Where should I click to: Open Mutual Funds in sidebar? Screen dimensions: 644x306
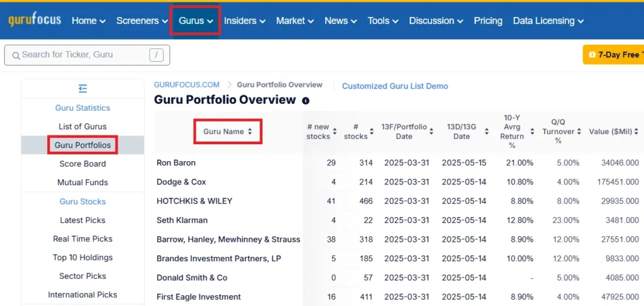(x=82, y=182)
